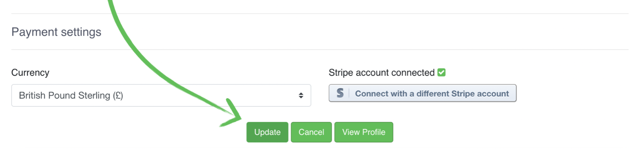The height and width of the screenshot is (160, 644).
Task: Click the Cancel button
Action: 311,132
